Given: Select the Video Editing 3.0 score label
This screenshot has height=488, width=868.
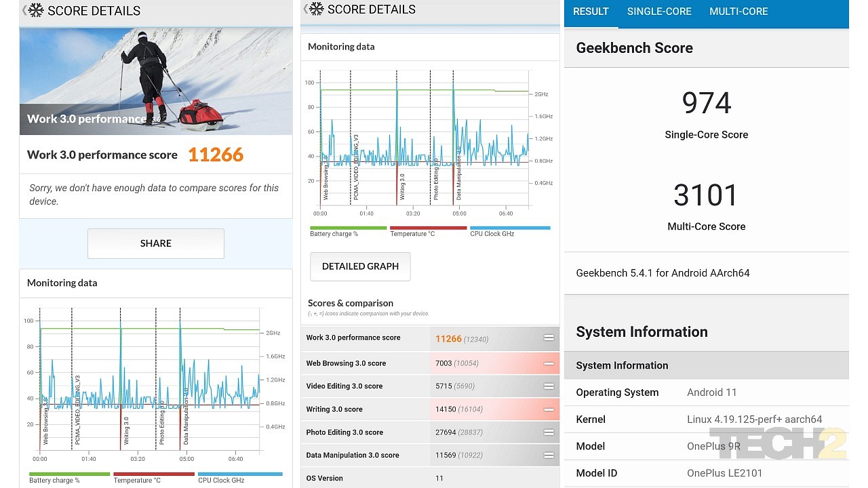Looking at the screenshot, I should [x=344, y=386].
